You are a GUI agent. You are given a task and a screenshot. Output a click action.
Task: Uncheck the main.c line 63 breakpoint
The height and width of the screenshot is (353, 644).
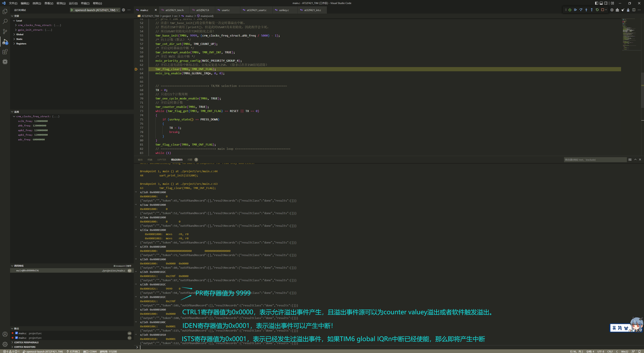[x=16, y=338]
